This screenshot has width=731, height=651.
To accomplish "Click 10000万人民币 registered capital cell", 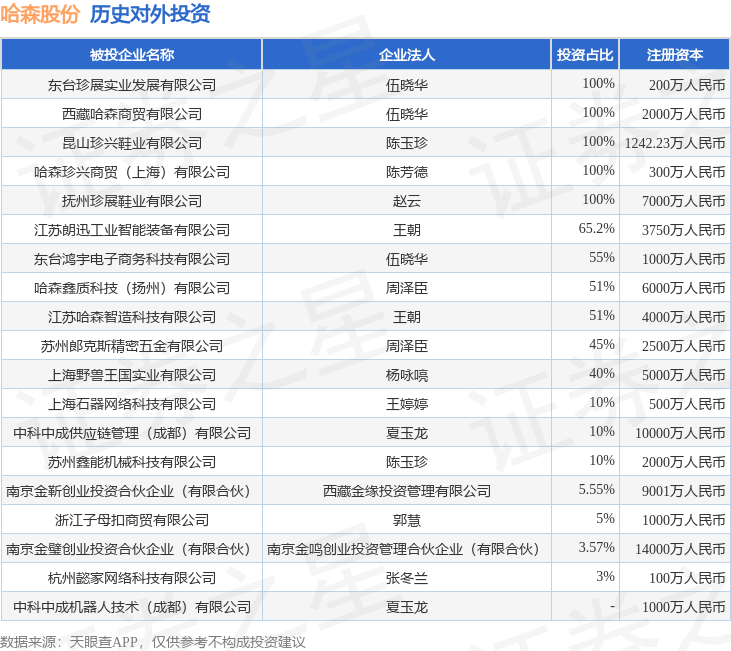I will pos(680,433).
